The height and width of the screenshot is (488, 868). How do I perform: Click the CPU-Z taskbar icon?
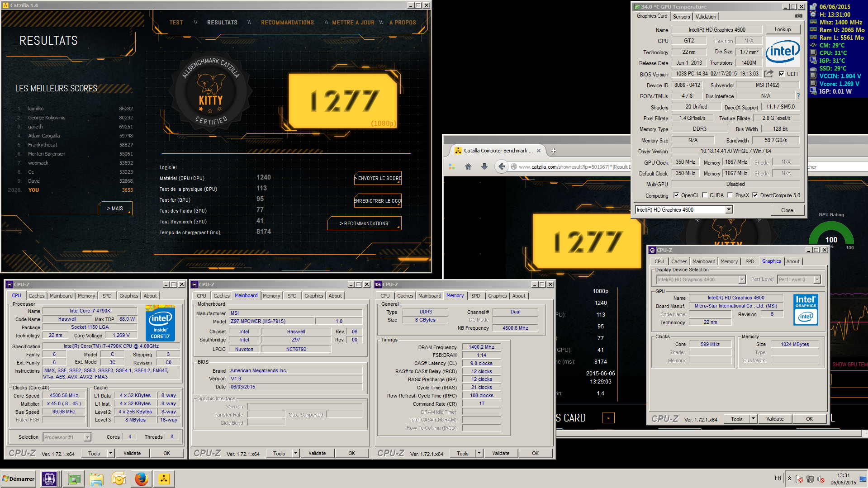[49, 479]
